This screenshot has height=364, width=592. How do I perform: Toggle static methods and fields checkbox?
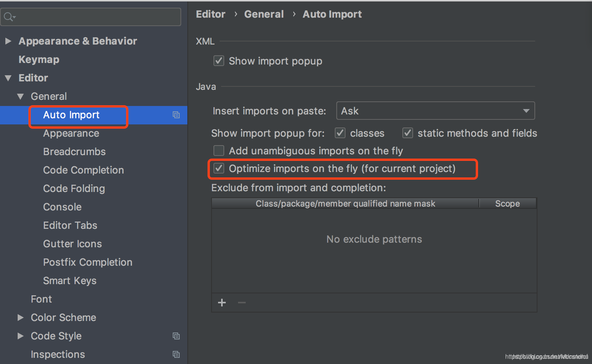[x=408, y=133]
